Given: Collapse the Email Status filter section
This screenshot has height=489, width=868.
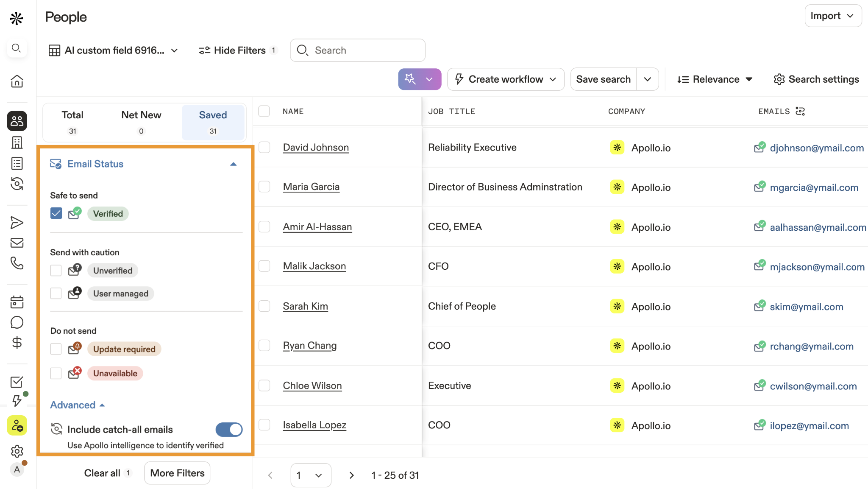Looking at the screenshot, I should click(x=233, y=164).
